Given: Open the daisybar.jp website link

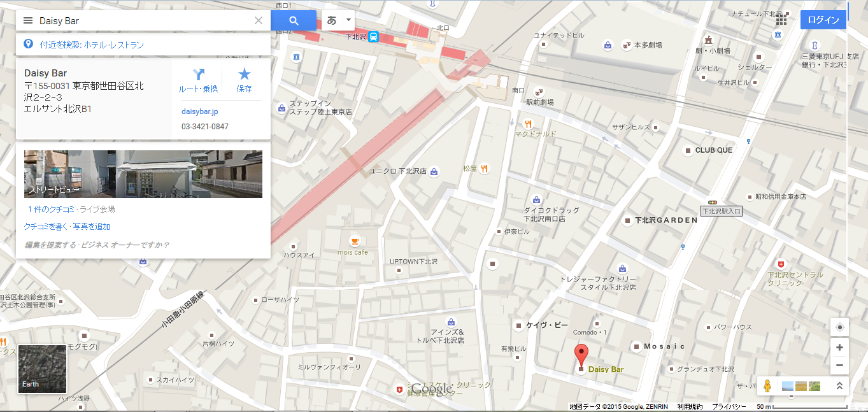Looking at the screenshot, I should [x=200, y=111].
